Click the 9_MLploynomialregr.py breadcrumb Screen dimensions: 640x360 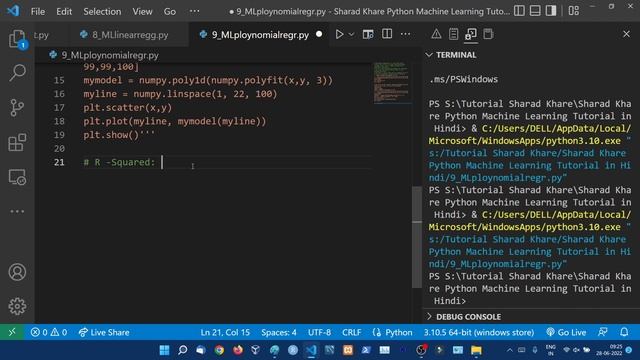coord(110,55)
